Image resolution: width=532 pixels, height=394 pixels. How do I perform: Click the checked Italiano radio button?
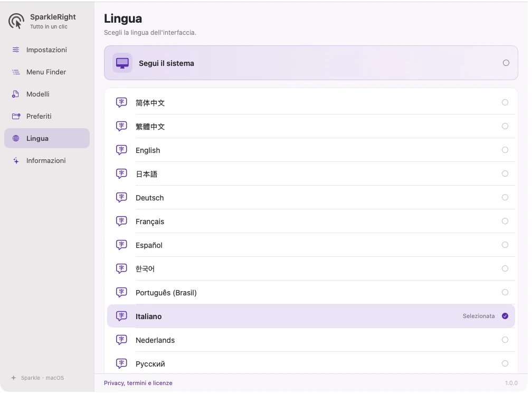pos(505,316)
